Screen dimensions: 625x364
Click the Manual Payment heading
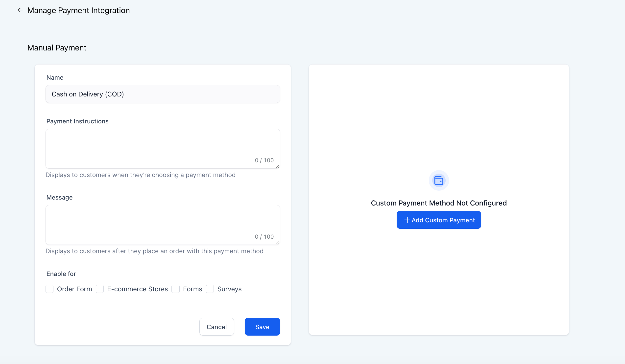[57, 47]
